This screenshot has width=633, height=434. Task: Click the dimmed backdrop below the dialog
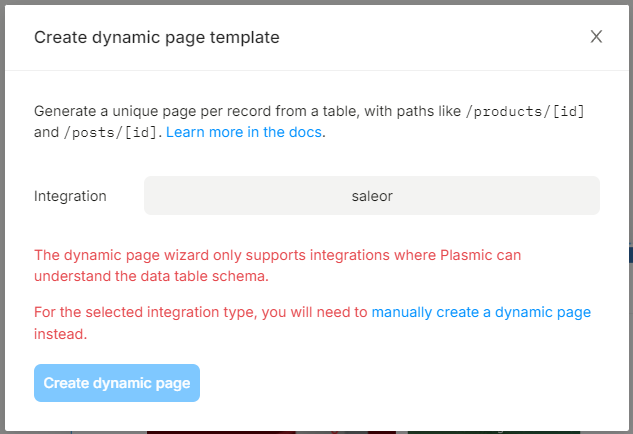point(300,431)
